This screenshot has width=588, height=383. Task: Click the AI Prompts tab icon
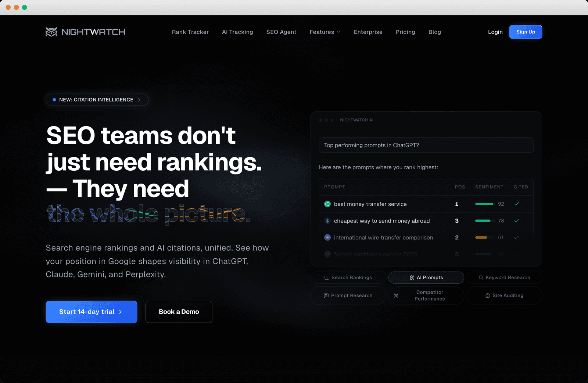coord(412,278)
